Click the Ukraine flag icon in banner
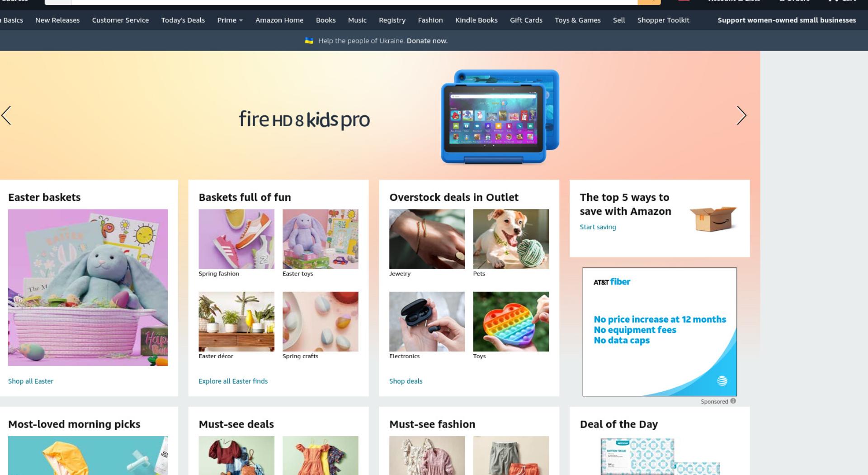 [x=309, y=41]
